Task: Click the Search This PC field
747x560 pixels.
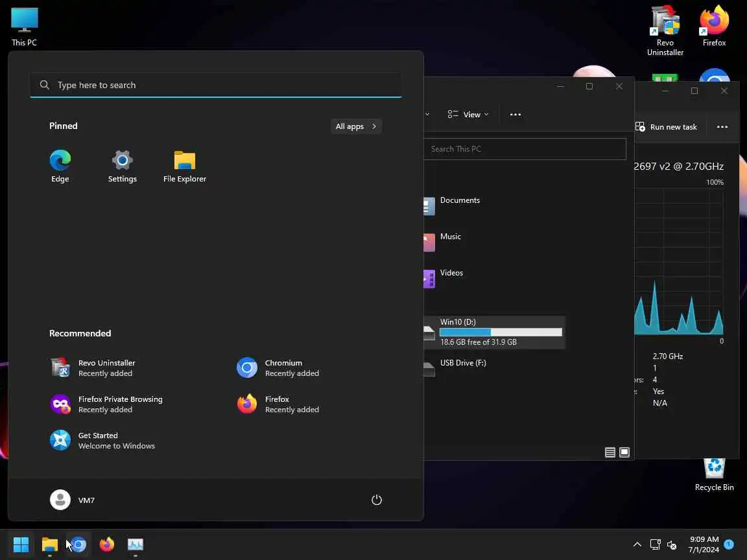Action: tap(525, 149)
